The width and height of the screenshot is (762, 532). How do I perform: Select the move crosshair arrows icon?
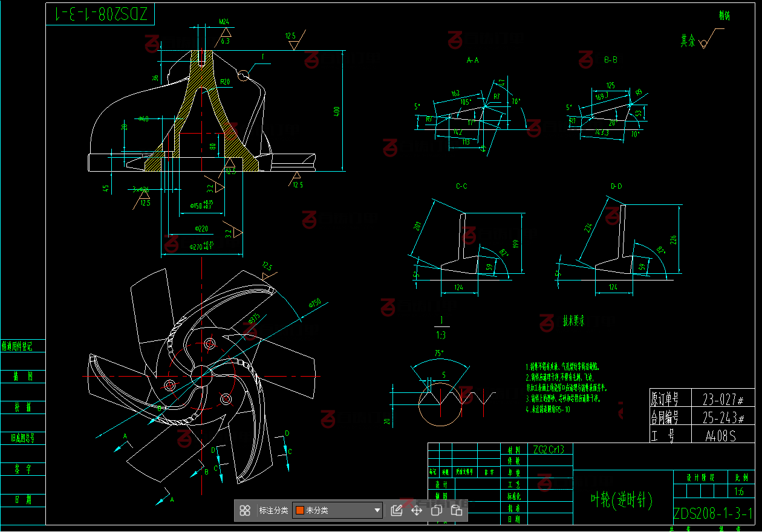coord(417,510)
